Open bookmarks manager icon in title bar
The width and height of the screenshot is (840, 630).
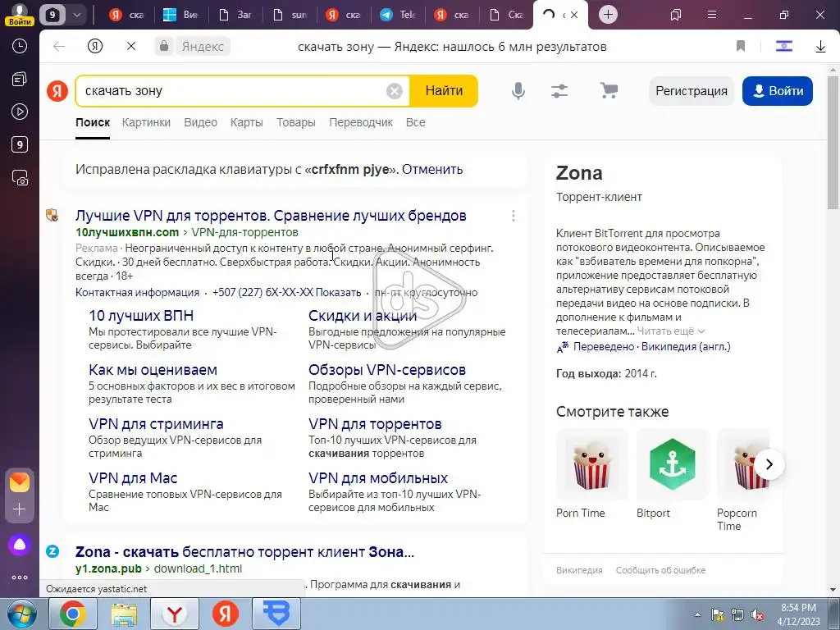676,15
